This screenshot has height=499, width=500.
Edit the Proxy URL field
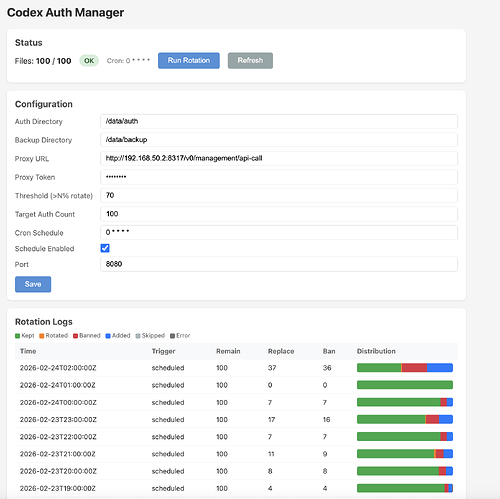click(x=279, y=158)
